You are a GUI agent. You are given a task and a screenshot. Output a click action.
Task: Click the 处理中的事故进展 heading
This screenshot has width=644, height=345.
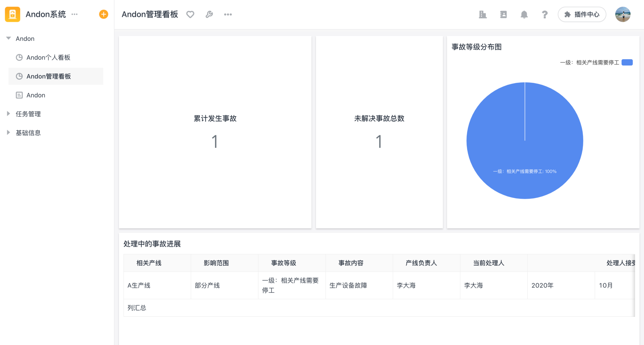click(x=152, y=244)
